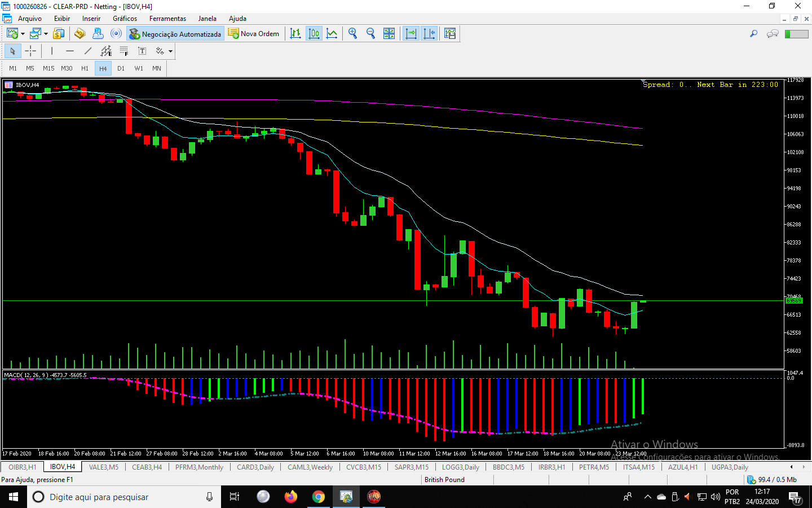812x508 pixels.
Task: Open the Task View taskbar icon
Action: click(x=235, y=497)
